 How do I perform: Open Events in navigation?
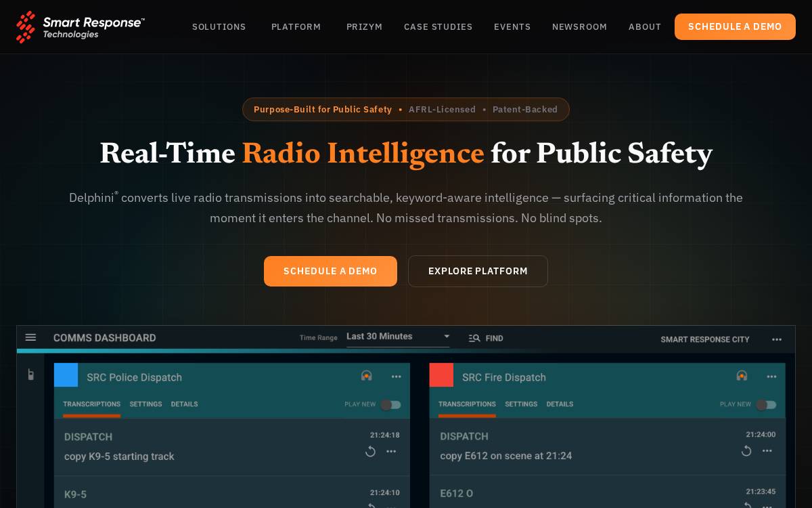coord(512,27)
